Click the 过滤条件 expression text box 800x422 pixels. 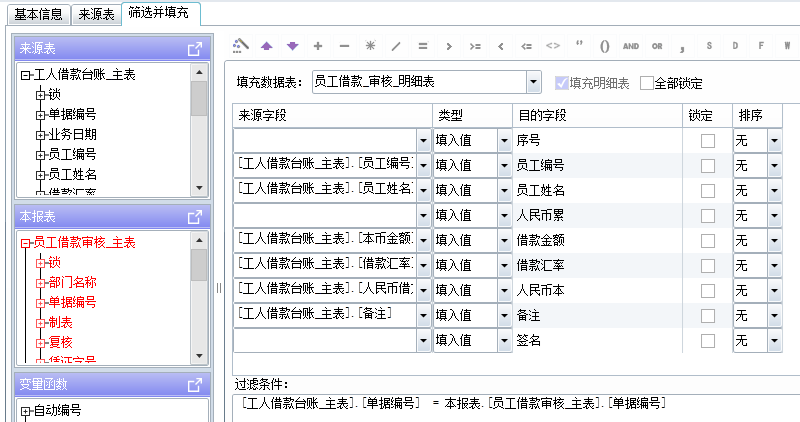516,408
